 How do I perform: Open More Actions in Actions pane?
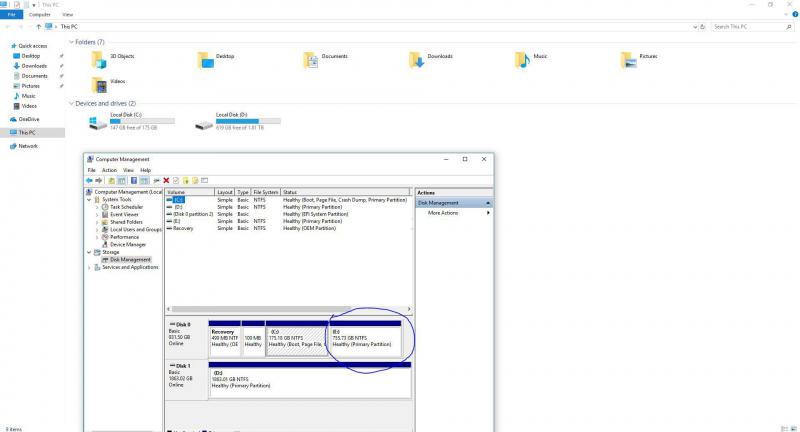443,213
